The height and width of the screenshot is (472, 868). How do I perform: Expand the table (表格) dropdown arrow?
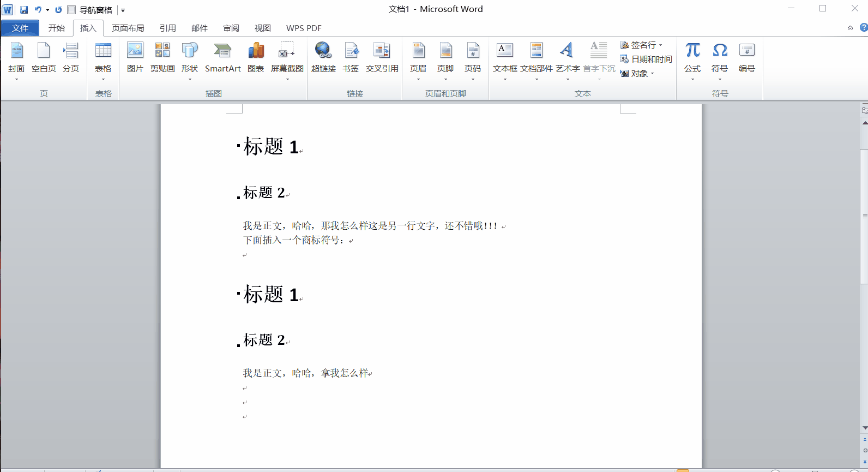pyautogui.click(x=103, y=80)
